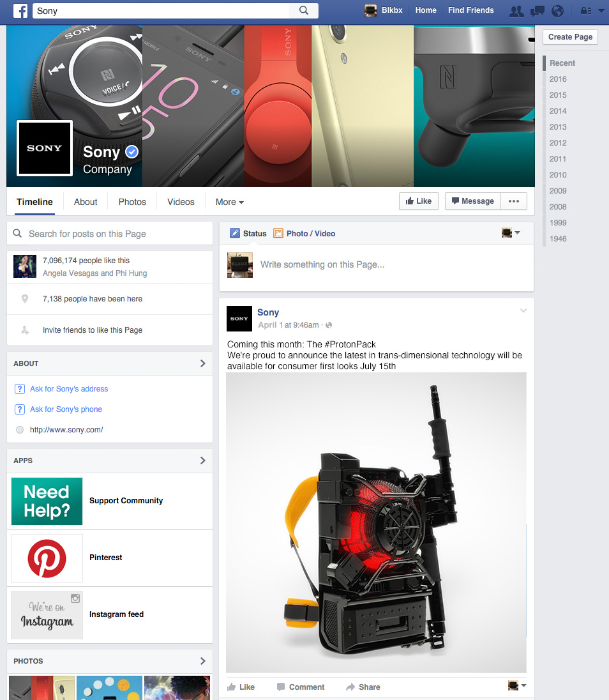Open the three-dot page options menu

(514, 201)
